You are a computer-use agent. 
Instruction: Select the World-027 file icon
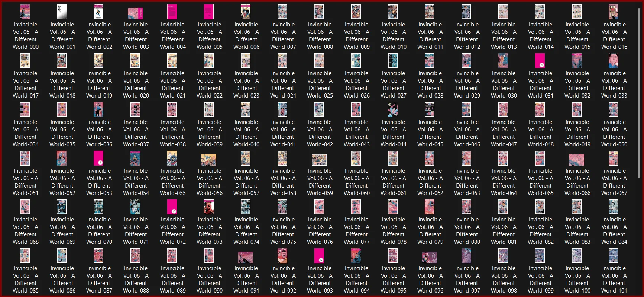393,61
